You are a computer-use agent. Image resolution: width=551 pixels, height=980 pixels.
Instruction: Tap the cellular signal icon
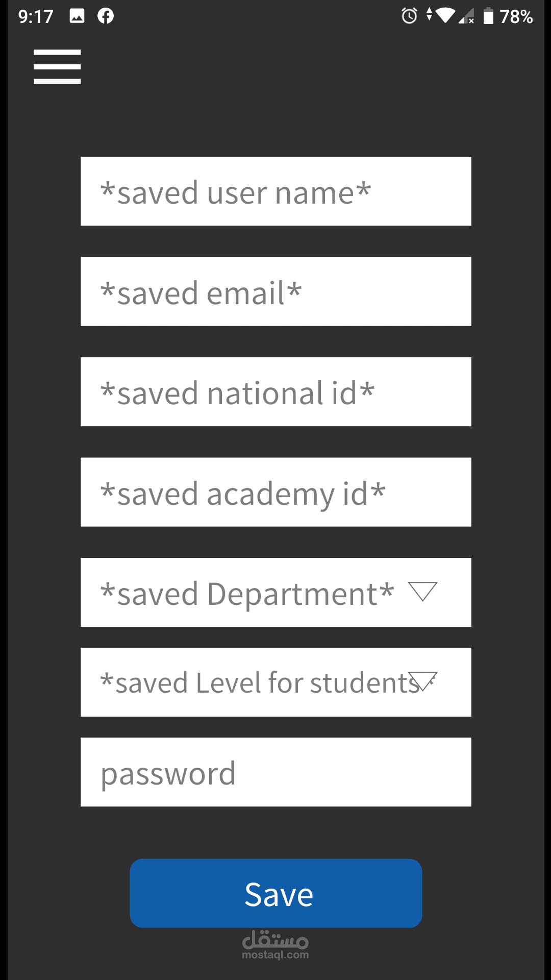(466, 16)
